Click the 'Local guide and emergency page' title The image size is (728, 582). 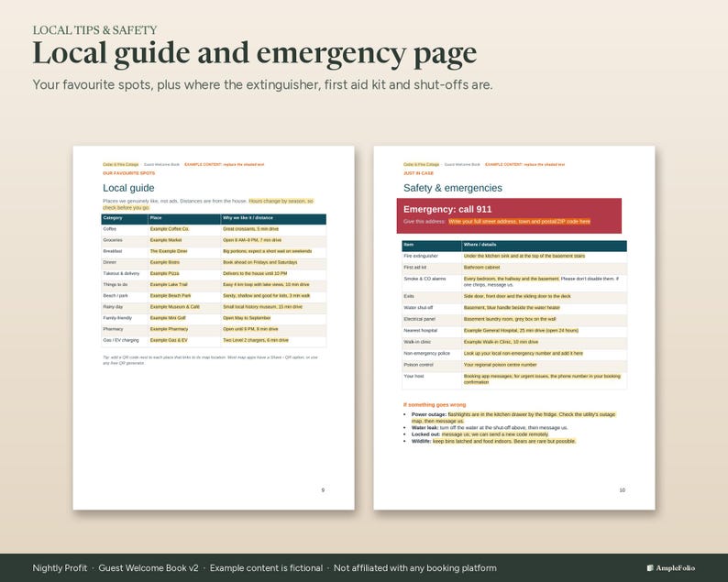[x=254, y=53]
